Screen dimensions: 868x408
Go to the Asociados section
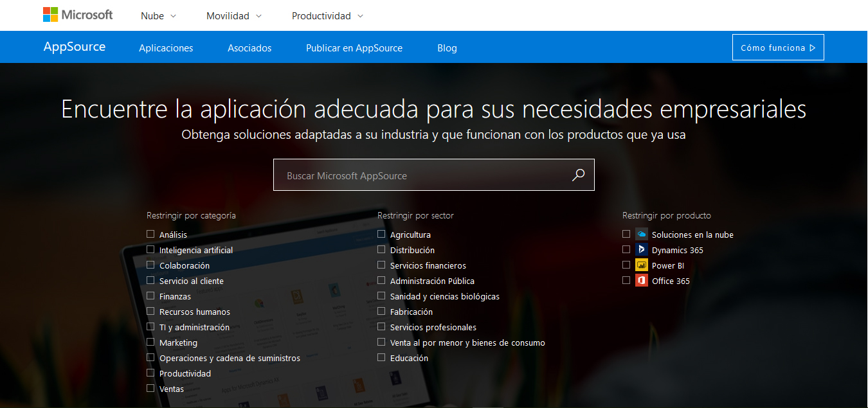pos(249,48)
